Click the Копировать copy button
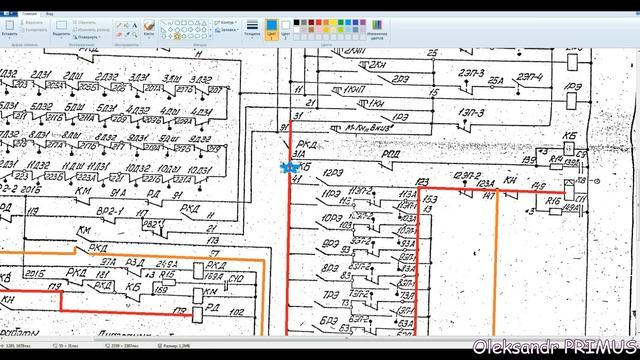This screenshot has width=640, height=360. point(34,30)
